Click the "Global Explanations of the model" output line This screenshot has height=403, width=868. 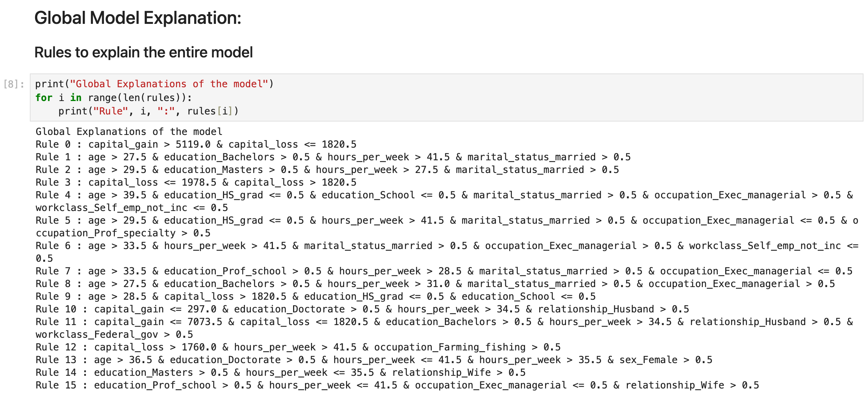129,132
